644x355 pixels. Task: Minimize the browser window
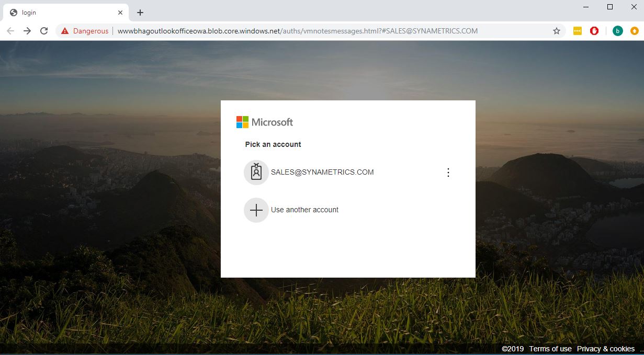click(x=585, y=7)
